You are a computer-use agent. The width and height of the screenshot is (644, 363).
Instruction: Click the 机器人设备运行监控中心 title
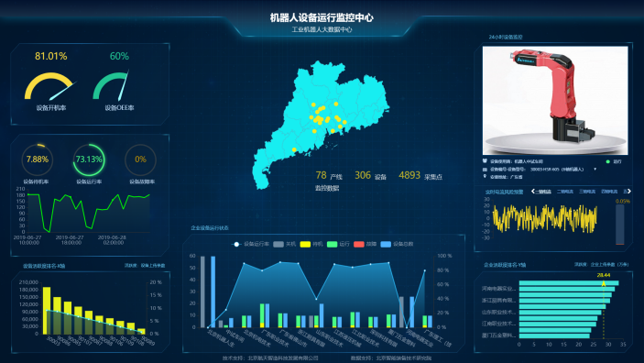click(x=322, y=17)
